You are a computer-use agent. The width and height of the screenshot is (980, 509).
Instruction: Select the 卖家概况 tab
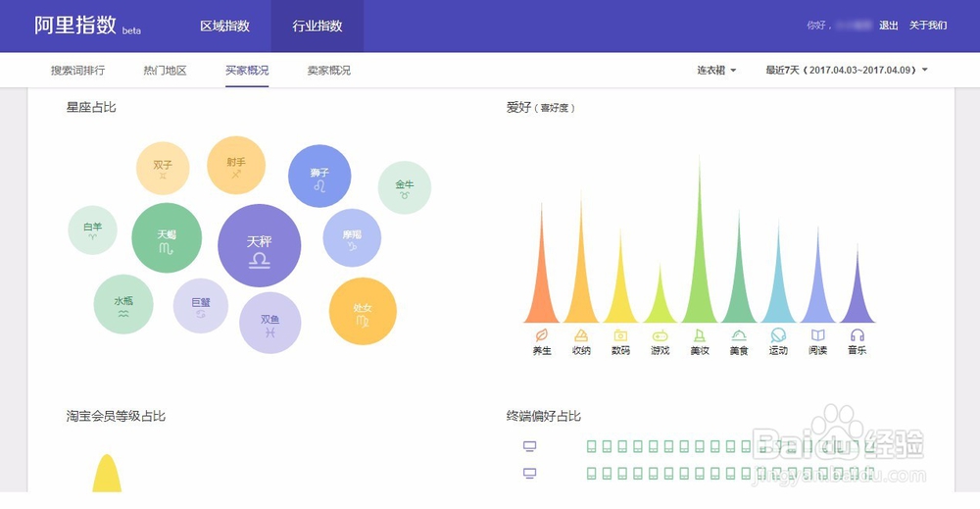(328, 70)
